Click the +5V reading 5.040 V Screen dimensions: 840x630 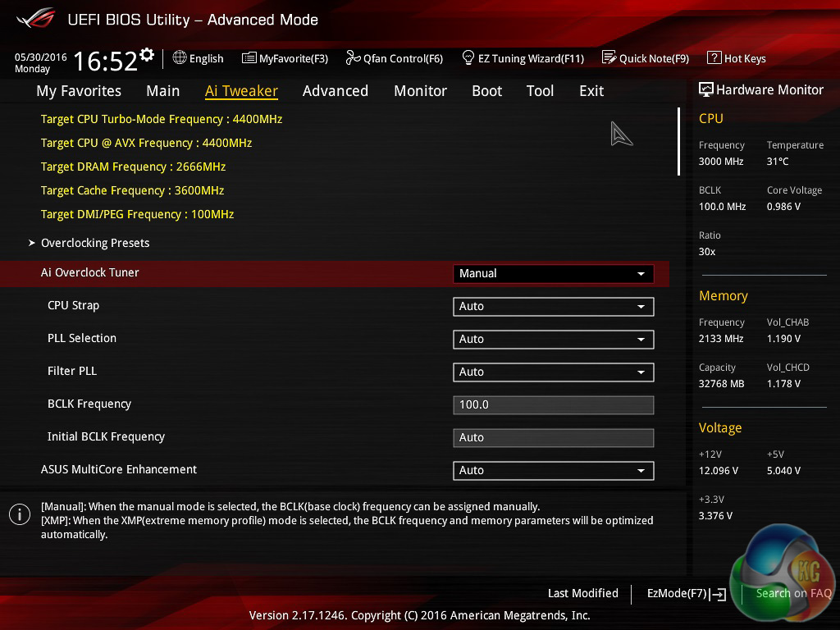tap(783, 471)
